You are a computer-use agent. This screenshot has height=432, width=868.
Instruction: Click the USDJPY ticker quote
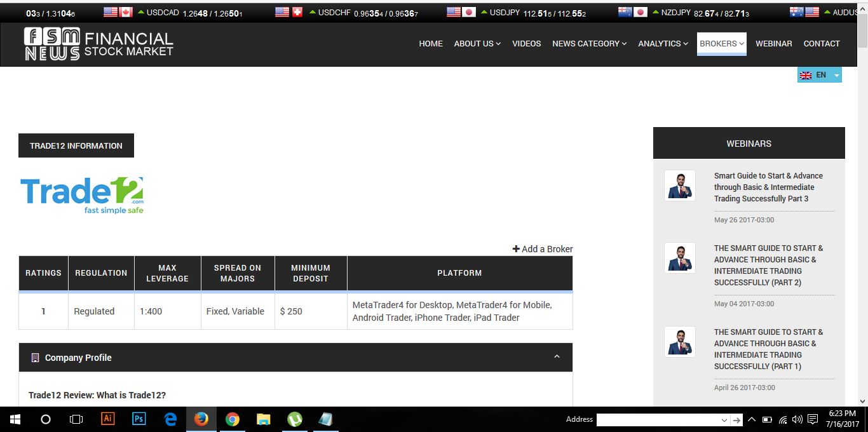click(x=533, y=13)
